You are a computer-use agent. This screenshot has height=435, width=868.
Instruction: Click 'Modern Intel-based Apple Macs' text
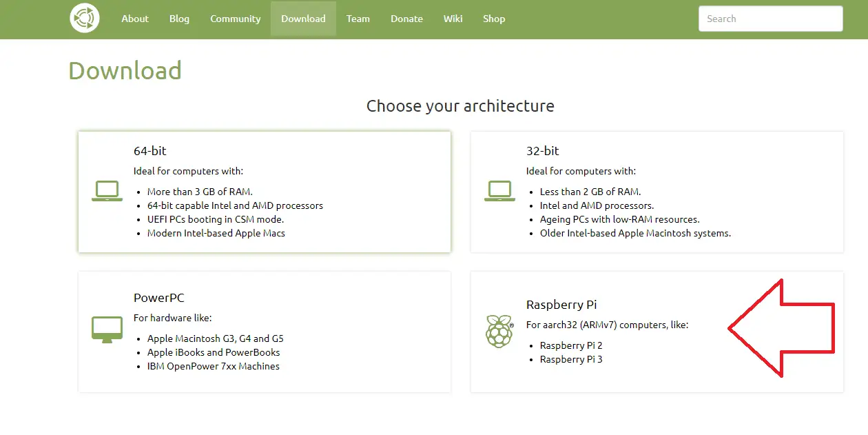pos(216,233)
